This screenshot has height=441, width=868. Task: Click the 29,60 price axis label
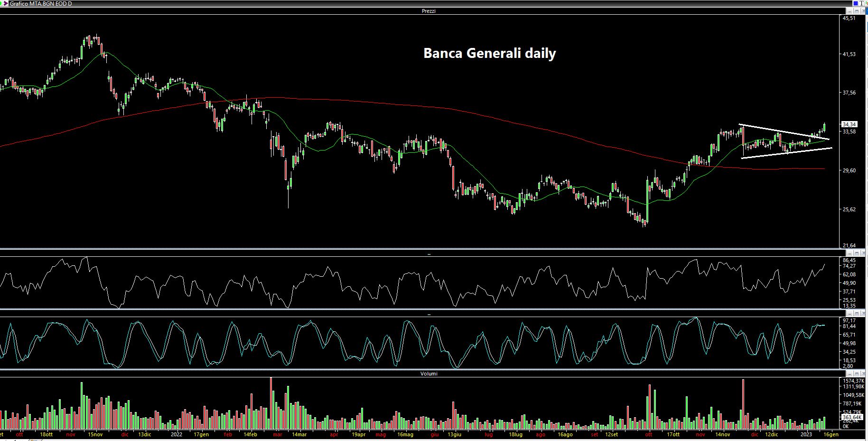click(x=849, y=170)
